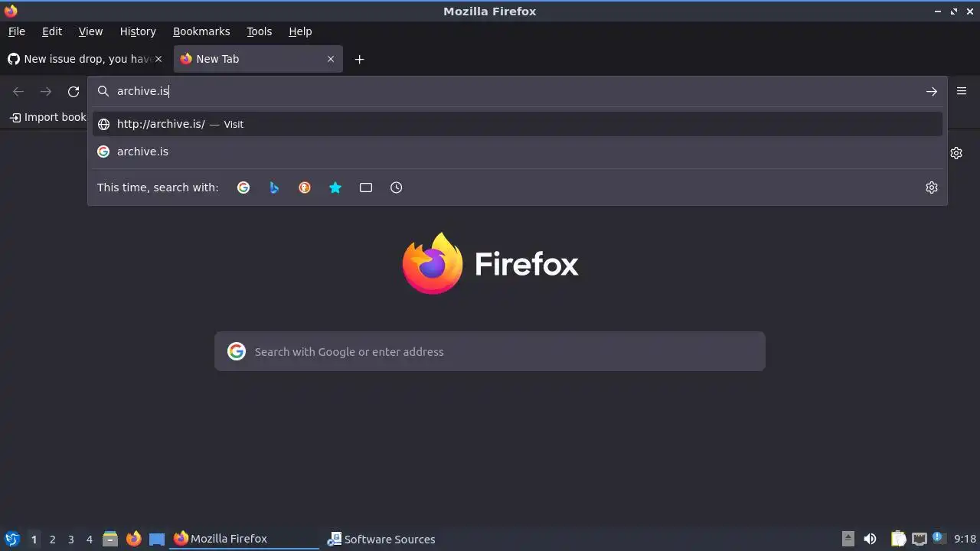
Task: Switch to virtual desktop 3
Action: point(70,540)
